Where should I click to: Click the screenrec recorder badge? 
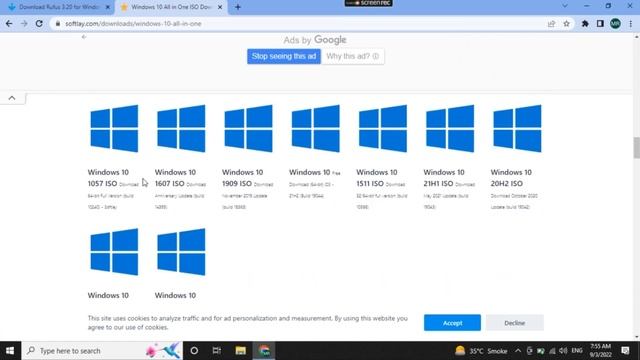[x=368, y=3]
